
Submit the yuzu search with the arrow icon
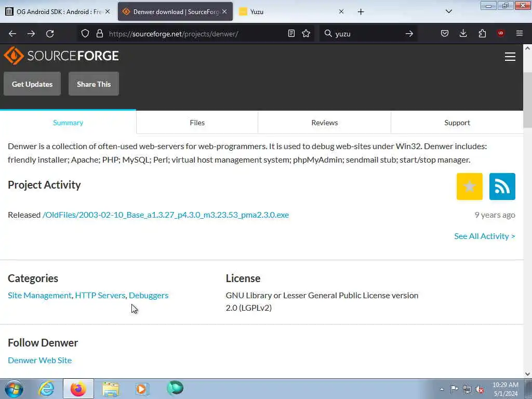click(409, 34)
